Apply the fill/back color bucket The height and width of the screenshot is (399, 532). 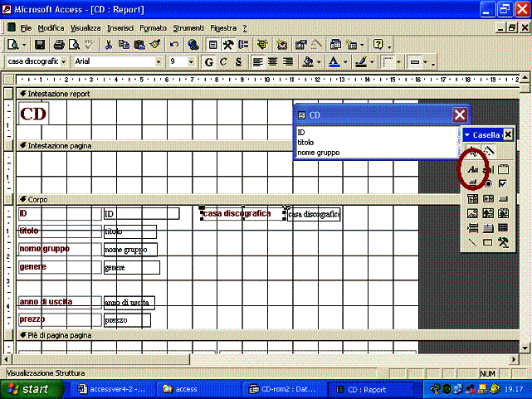coord(308,62)
